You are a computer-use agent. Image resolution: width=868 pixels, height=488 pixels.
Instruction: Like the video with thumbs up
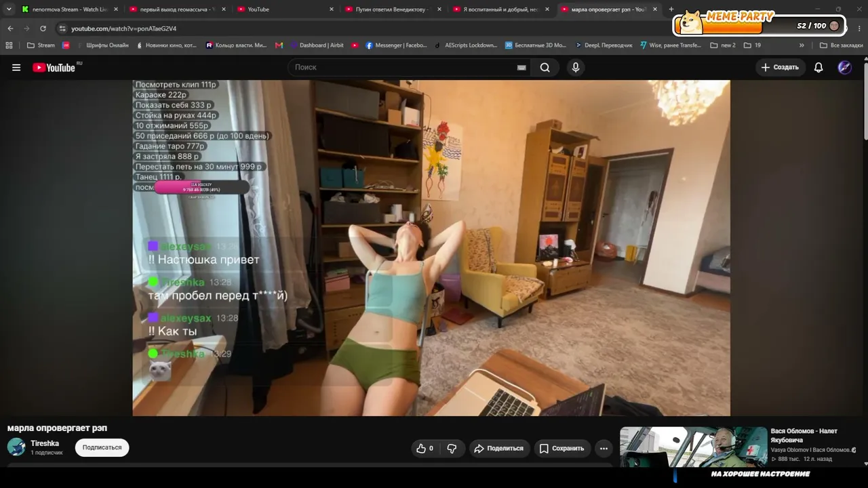pos(425,448)
